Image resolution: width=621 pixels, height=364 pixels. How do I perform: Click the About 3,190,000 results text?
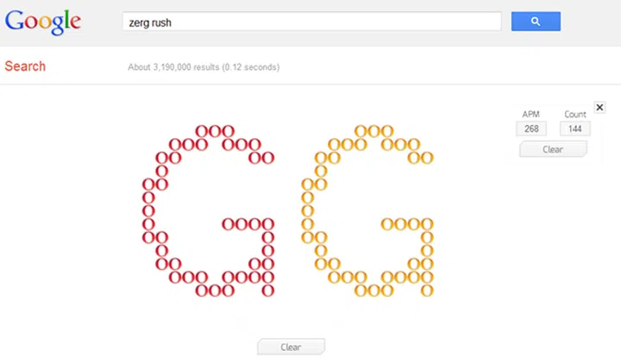[204, 67]
